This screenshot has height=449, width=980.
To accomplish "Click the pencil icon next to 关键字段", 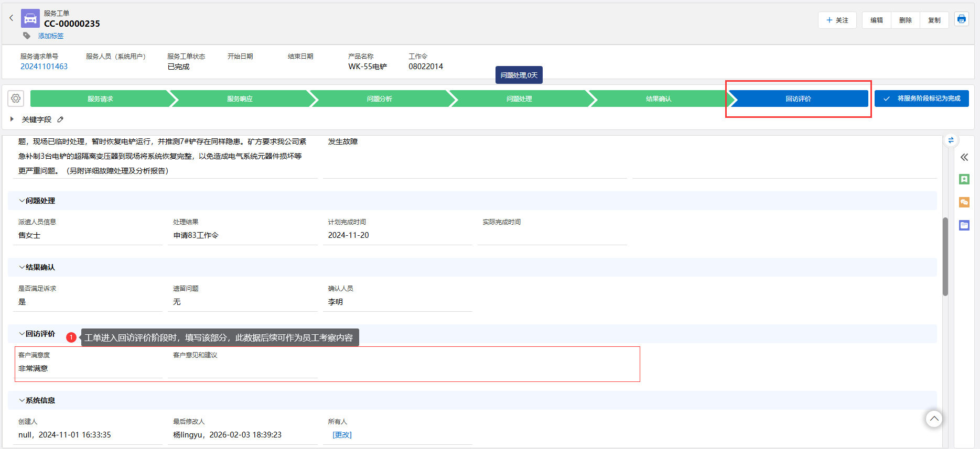I will coord(60,119).
